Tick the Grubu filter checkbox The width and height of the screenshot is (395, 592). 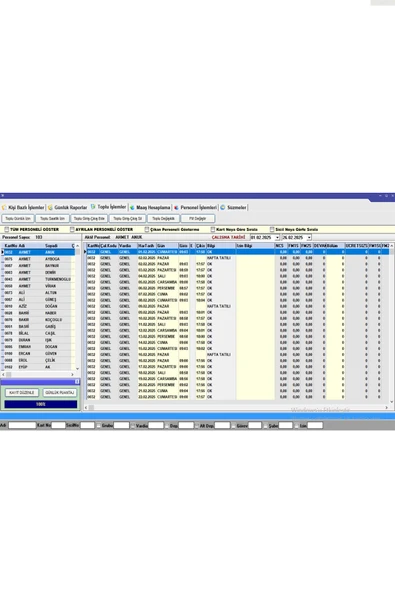click(99, 426)
